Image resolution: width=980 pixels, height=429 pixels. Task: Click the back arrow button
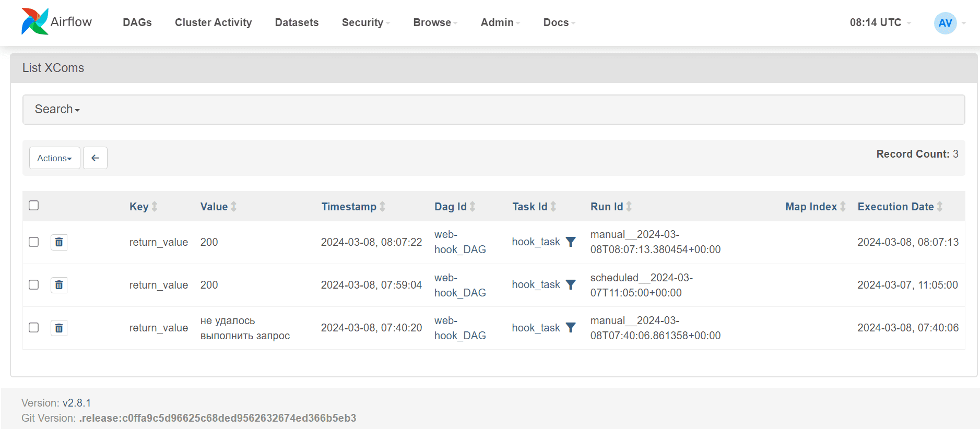[95, 158]
